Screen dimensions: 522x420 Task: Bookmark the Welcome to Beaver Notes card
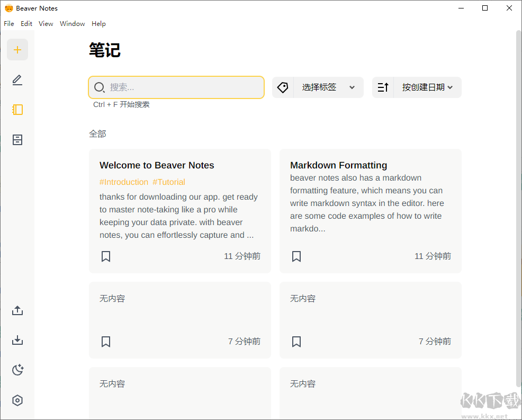click(x=106, y=256)
